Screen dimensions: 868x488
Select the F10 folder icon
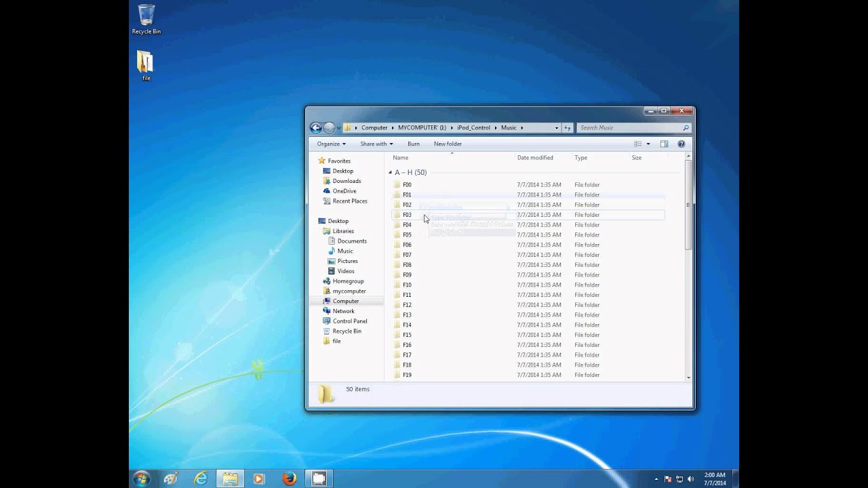[x=397, y=285]
